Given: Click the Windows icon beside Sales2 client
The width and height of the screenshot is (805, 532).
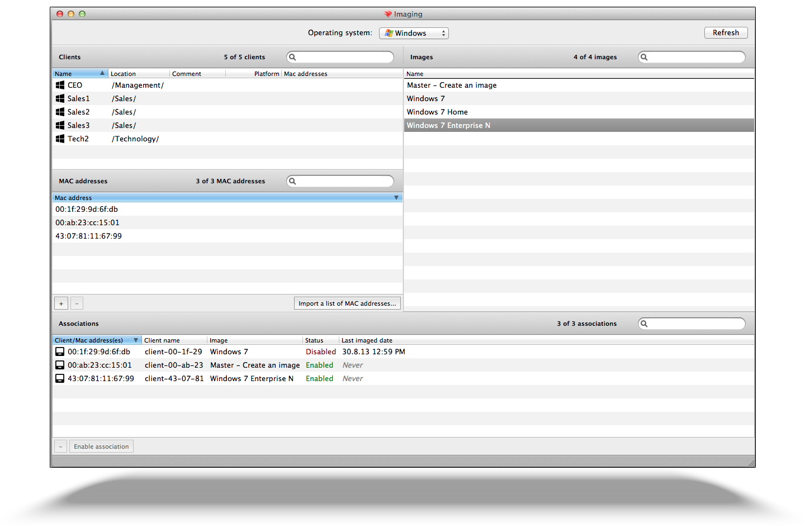Looking at the screenshot, I should (x=60, y=112).
